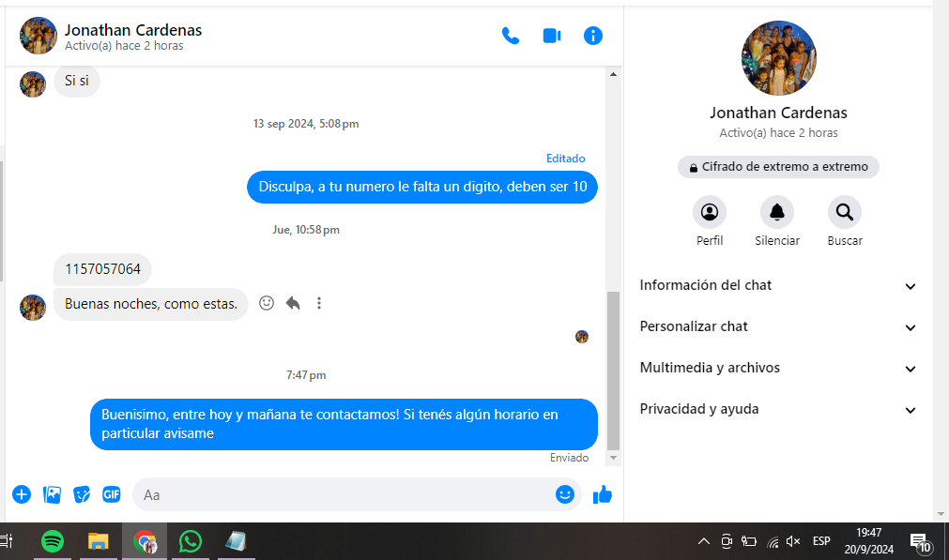Viewport: 949px width, 560px height.
Task: Open emoji picker in message box
Action: (565, 494)
